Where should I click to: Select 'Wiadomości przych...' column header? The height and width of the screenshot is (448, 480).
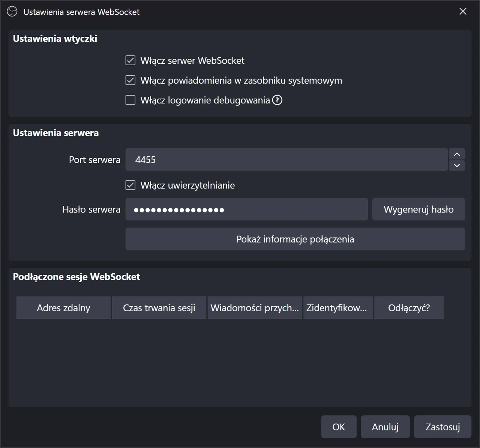(255, 308)
